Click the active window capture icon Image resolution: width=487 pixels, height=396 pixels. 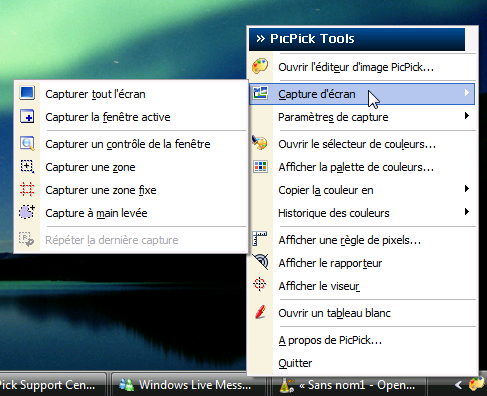coord(27,116)
